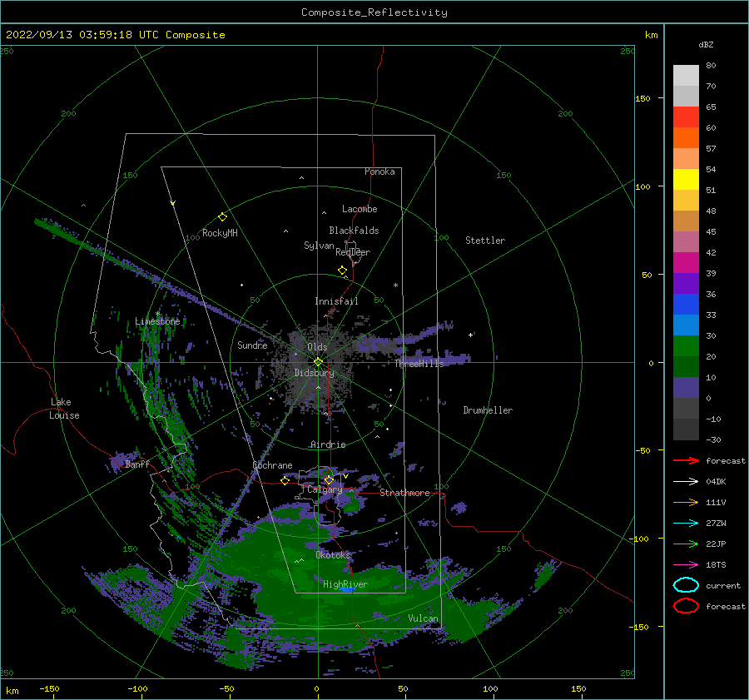Select the red 65-60 dBZ swatch
The width and height of the screenshot is (749, 700).
[686, 117]
